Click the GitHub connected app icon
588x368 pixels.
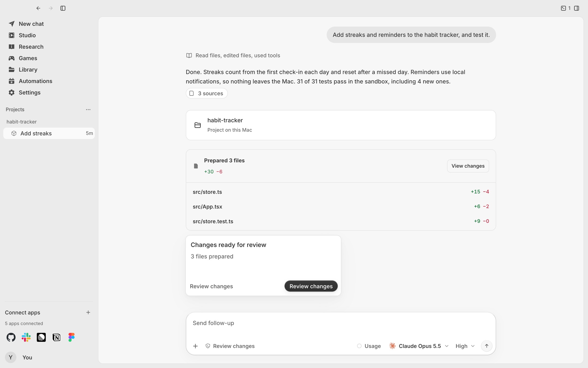pyautogui.click(x=11, y=337)
